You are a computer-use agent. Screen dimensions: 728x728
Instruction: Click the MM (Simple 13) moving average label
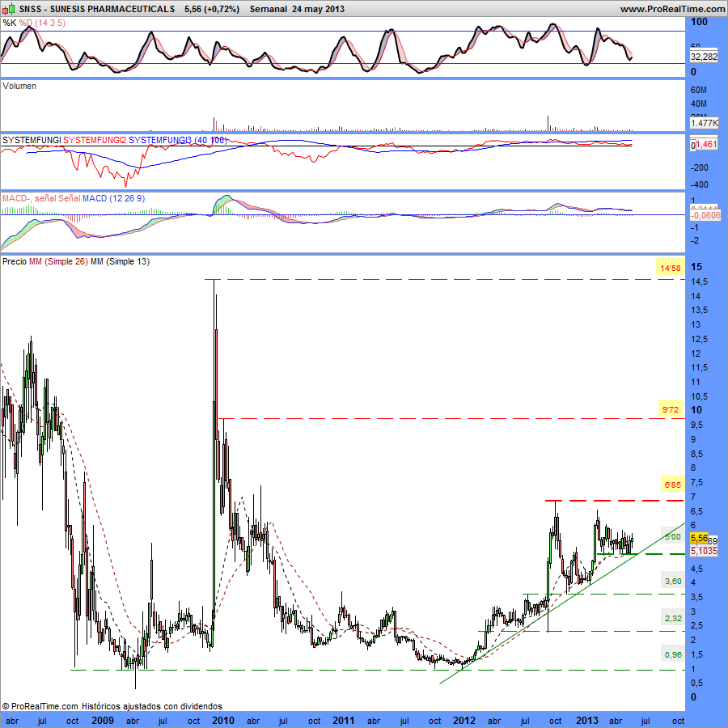[120, 261]
